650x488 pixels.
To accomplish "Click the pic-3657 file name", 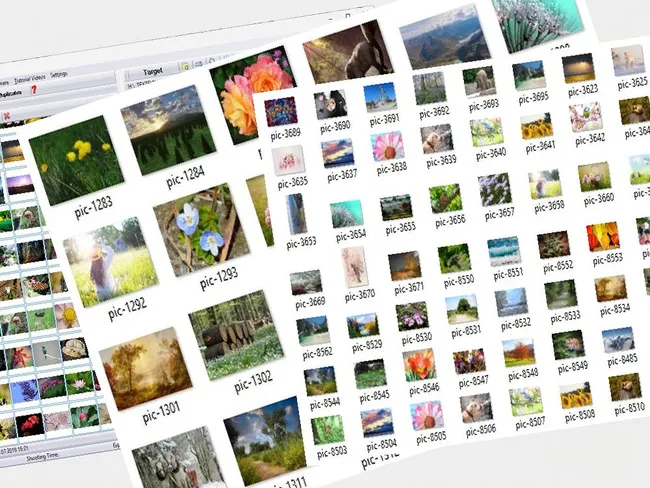I will coord(500,214).
